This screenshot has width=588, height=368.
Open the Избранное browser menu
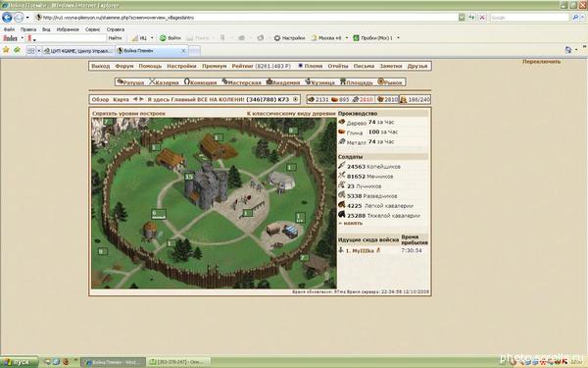click(x=68, y=29)
